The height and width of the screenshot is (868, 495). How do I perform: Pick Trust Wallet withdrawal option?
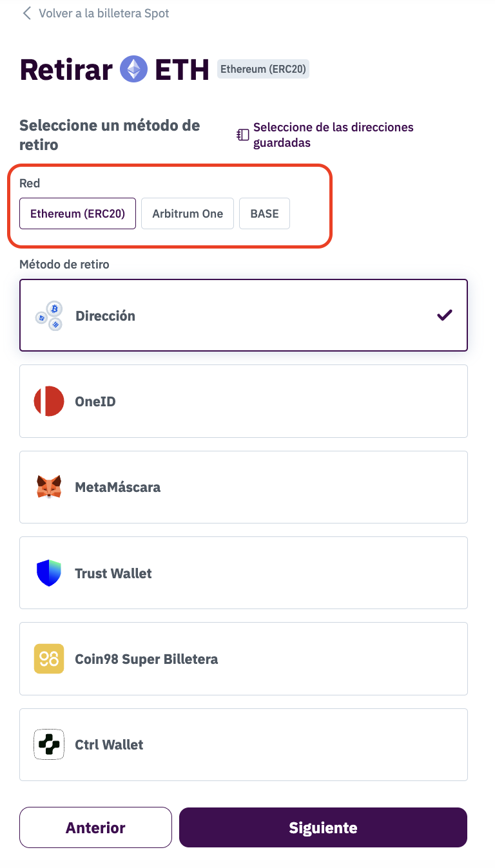(244, 573)
